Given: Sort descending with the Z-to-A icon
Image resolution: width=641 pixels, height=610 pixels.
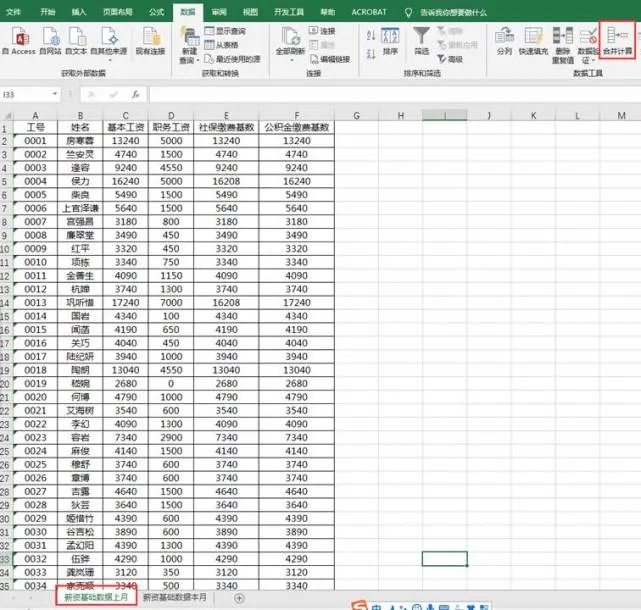Looking at the screenshot, I should point(371,54).
